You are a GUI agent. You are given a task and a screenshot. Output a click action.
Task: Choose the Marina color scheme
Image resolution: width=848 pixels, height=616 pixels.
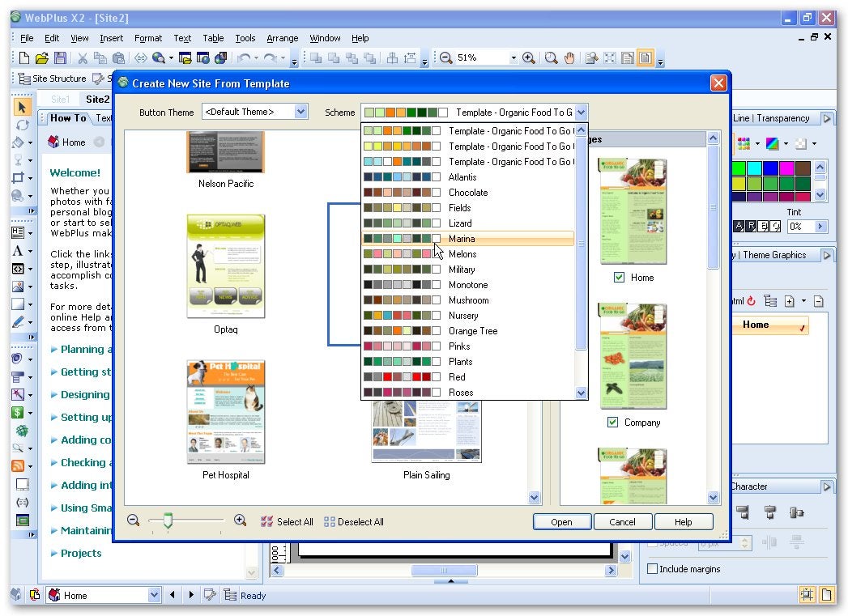[x=468, y=239]
